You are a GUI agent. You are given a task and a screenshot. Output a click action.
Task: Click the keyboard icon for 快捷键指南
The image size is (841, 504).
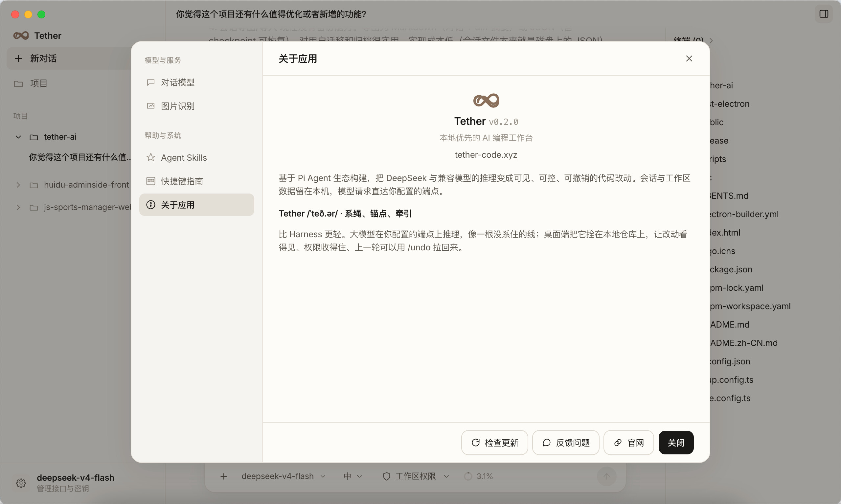(151, 181)
